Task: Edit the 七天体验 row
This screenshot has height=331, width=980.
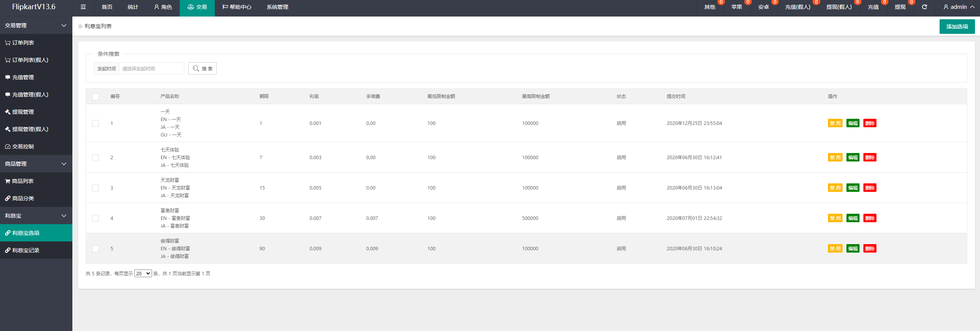Action: point(853,158)
